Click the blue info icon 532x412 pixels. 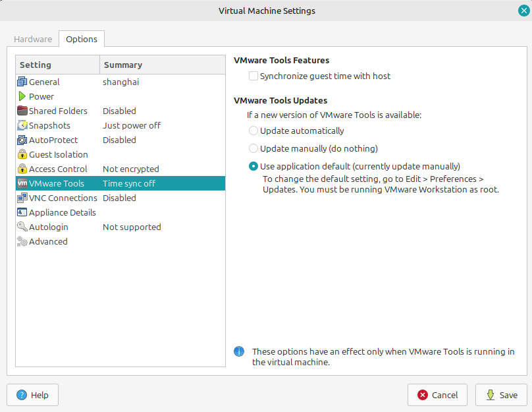239,351
